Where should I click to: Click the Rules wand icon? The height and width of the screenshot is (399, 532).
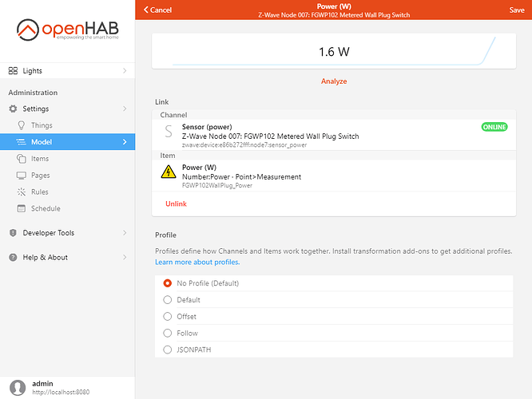[x=22, y=192]
